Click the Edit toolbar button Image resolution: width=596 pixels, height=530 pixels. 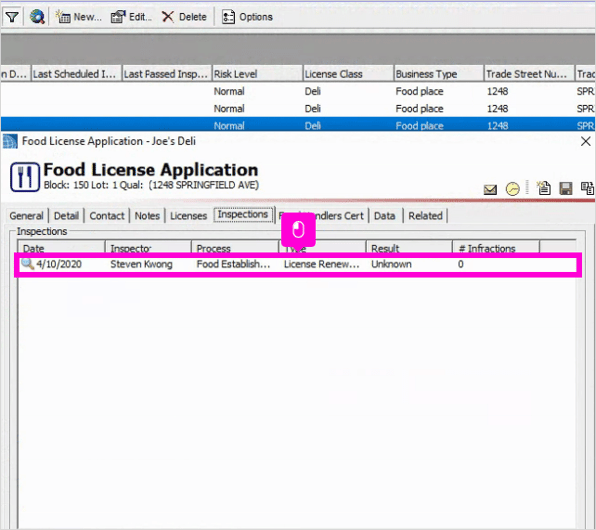tap(131, 17)
